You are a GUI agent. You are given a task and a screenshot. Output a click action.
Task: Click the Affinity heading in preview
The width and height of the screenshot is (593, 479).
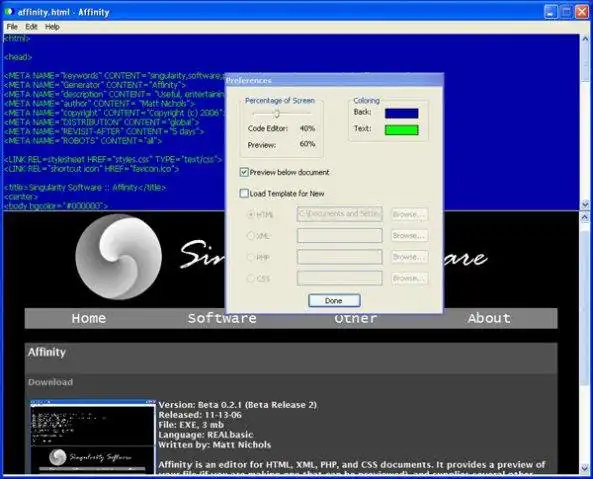(47, 352)
